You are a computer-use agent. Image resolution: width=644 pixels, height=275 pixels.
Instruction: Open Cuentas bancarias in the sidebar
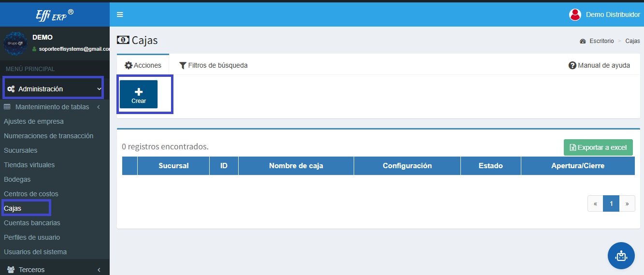(x=32, y=223)
